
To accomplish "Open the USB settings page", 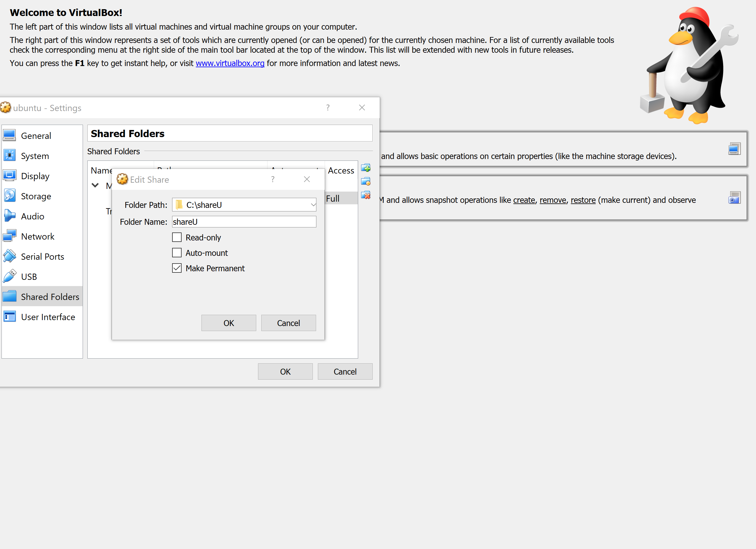I will 29,277.
